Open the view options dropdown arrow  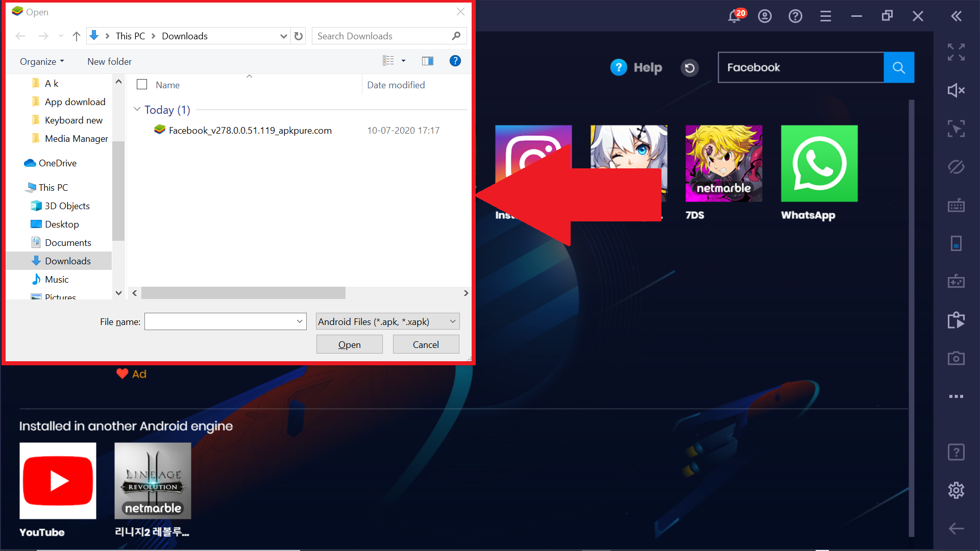coord(403,61)
